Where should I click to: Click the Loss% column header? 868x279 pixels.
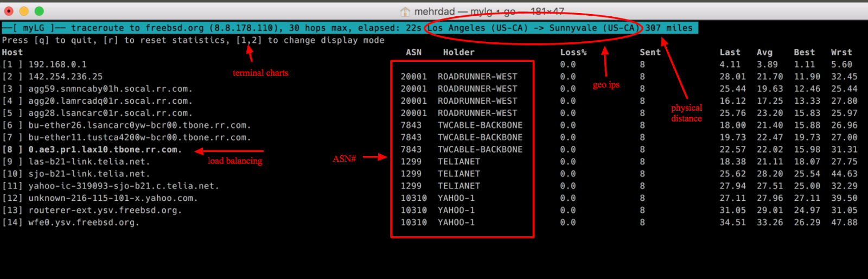pyautogui.click(x=573, y=52)
